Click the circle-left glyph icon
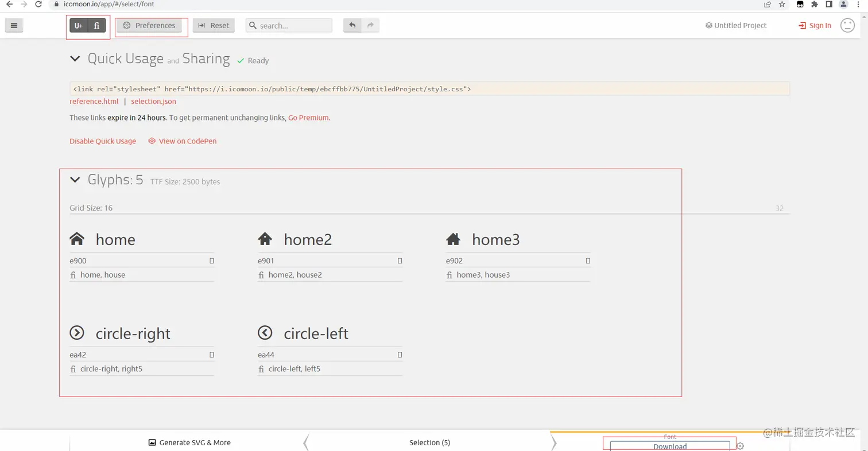868x451 pixels. (x=265, y=333)
